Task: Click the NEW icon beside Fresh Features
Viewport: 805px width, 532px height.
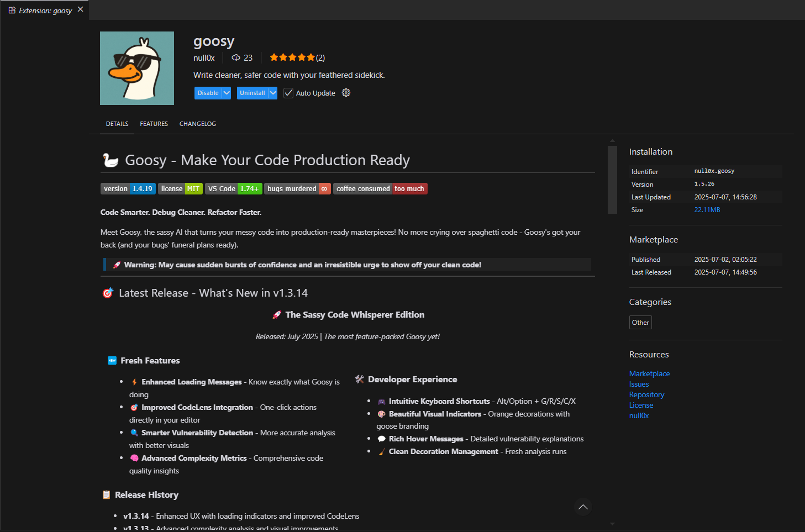Action: [112, 361]
